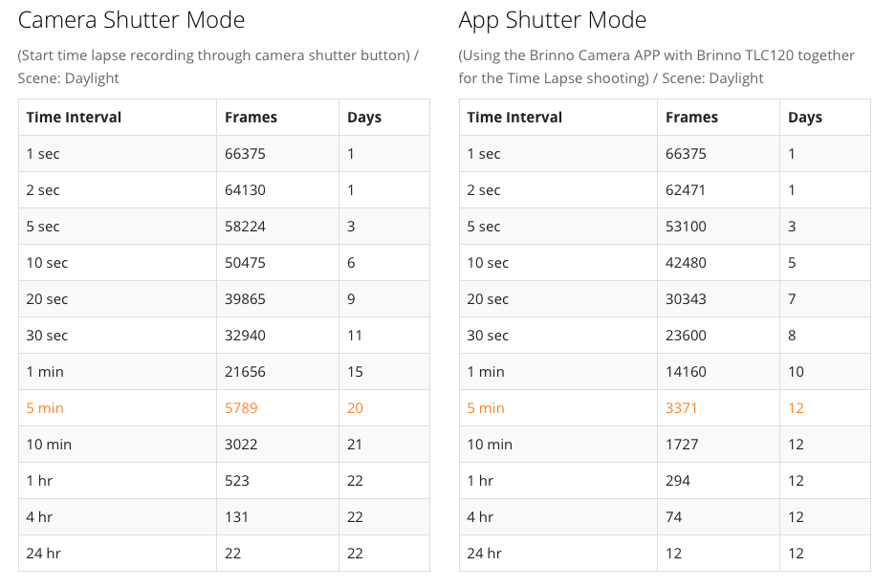Click Days header in Camera Shutter table
This screenshot has height=588, width=896.
tap(364, 118)
